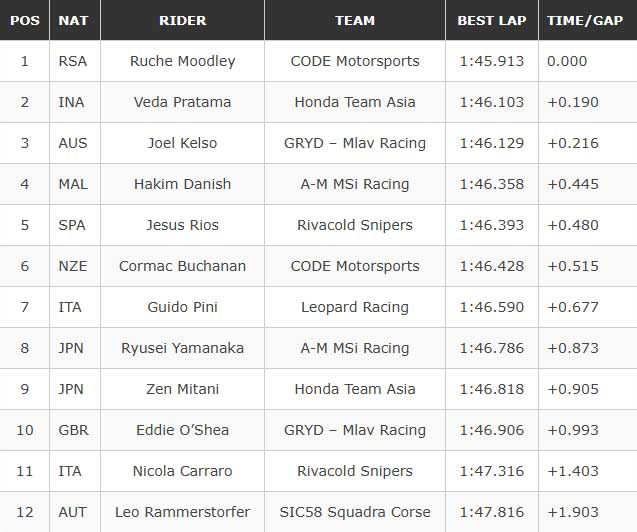Select Hakim Danish row name
Screen dimensions: 637x532
[182, 184]
